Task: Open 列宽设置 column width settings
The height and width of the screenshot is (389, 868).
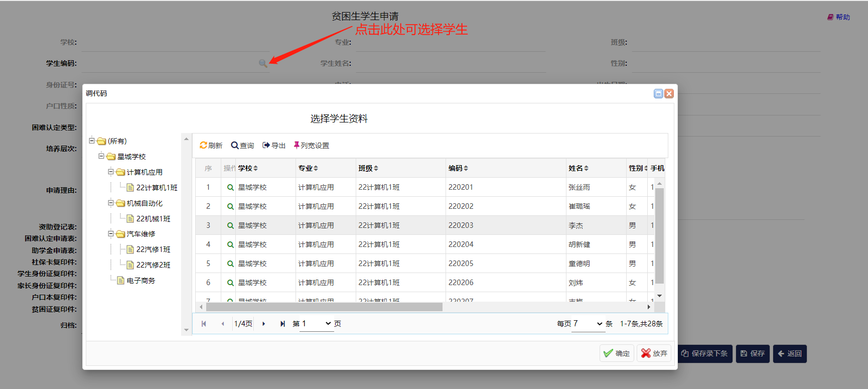Action: (x=311, y=146)
